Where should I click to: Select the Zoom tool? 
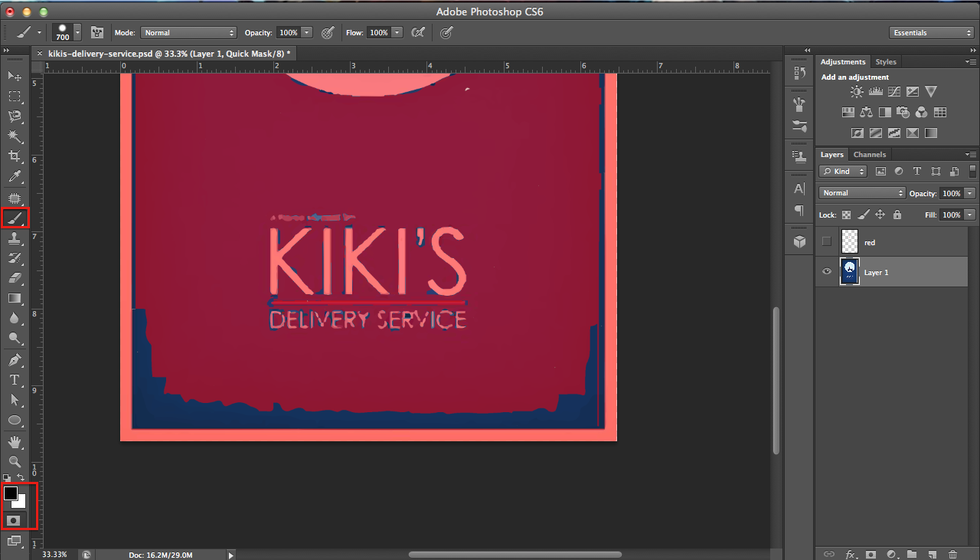pyautogui.click(x=15, y=462)
